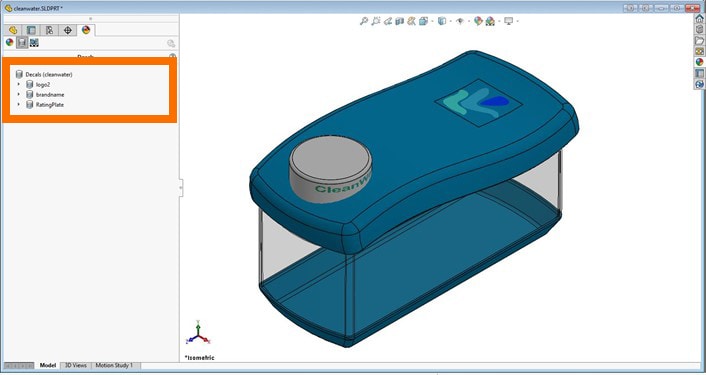The width and height of the screenshot is (706, 375).
Task: Click the help icon beside Decals header
Action: [x=172, y=56]
